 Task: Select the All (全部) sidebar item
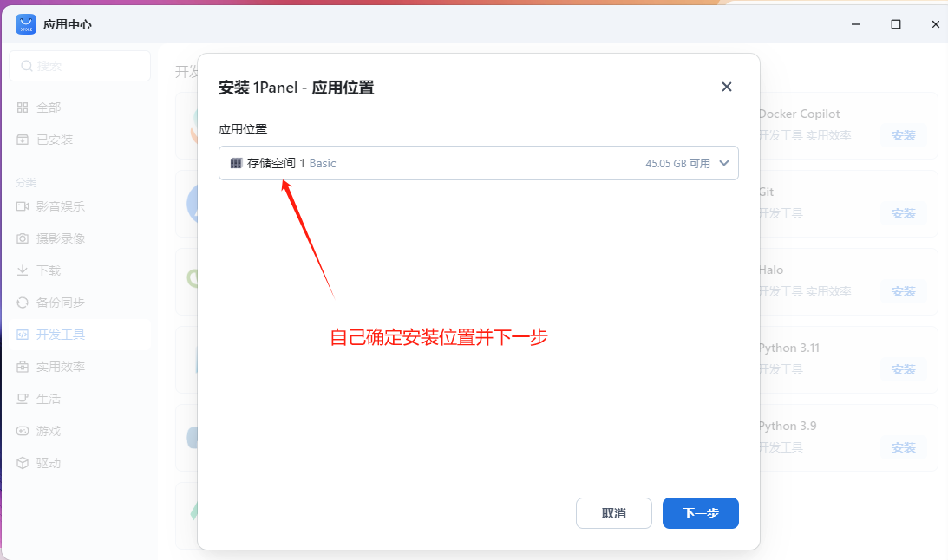tap(80, 107)
